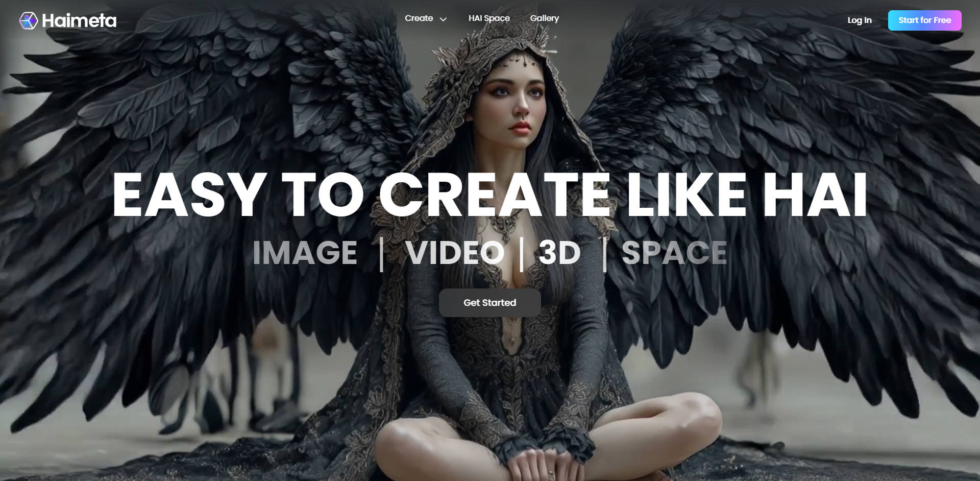Click the EASY TO CREATE LIKE HAI headline
The image size is (980, 481).
point(489,195)
